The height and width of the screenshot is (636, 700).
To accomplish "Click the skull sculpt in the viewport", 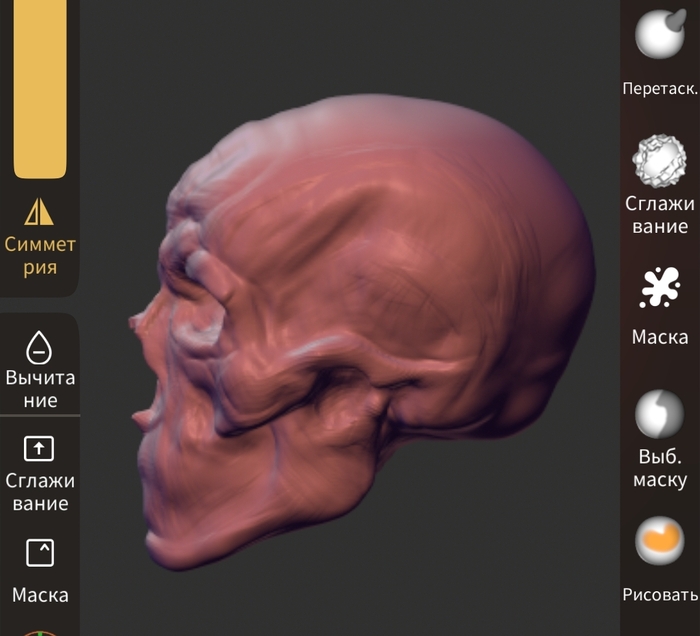I will click(362, 331).
